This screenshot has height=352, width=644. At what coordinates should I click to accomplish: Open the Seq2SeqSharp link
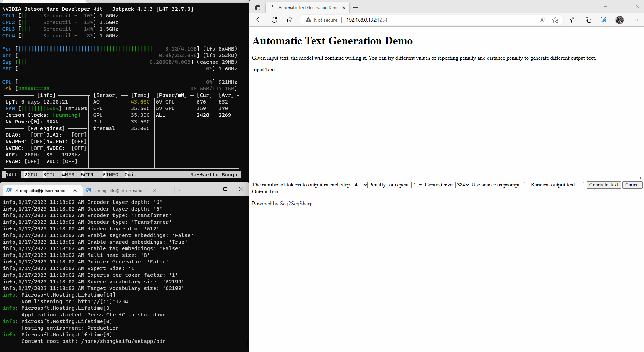click(296, 203)
